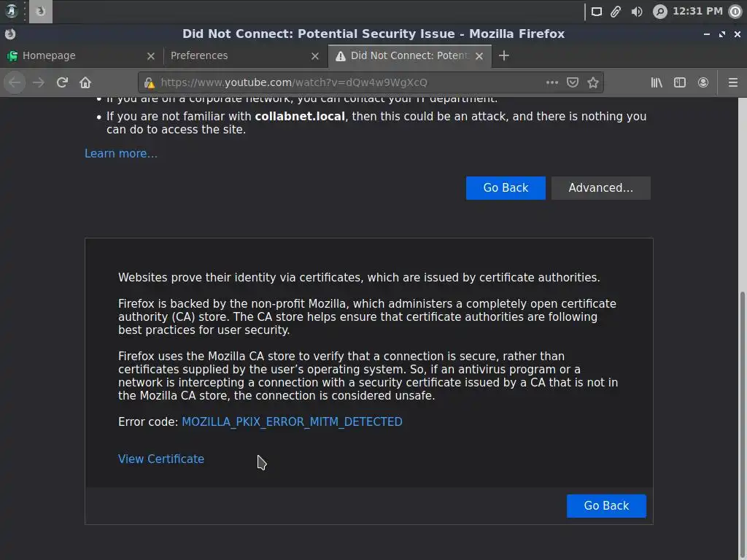
Task: Click the forward navigation arrow
Action: click(39, 82)
